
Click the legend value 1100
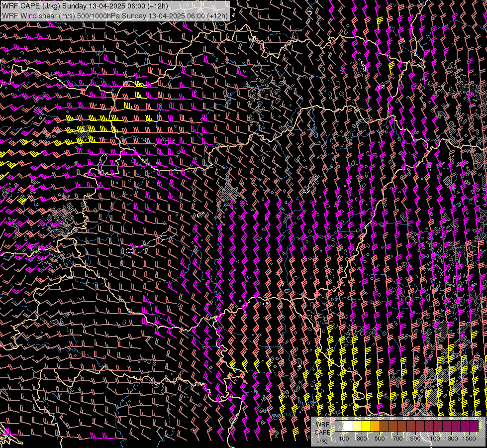(x=433, y=439)
